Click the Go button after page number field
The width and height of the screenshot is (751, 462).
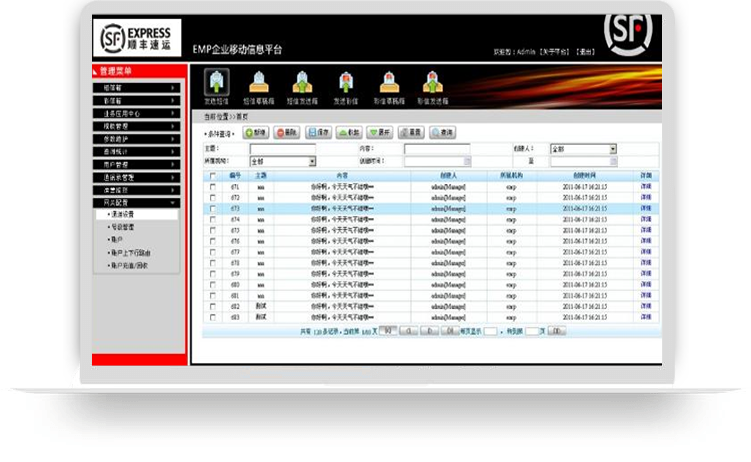coord(557,331)
